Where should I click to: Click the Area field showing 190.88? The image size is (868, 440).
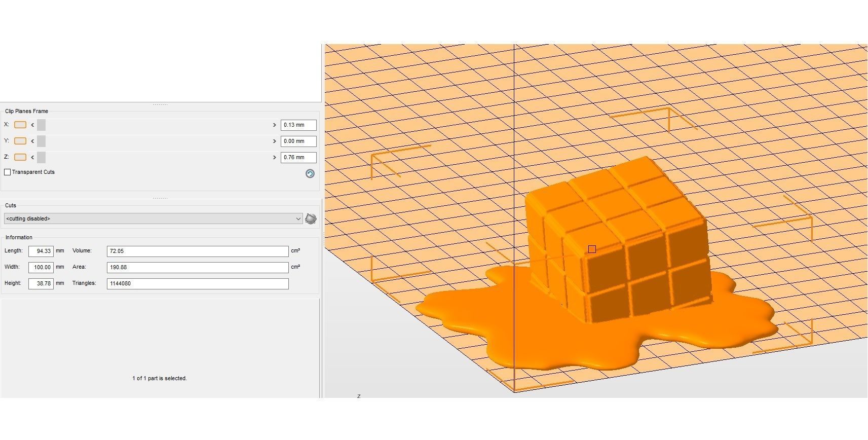click(198, 267)
